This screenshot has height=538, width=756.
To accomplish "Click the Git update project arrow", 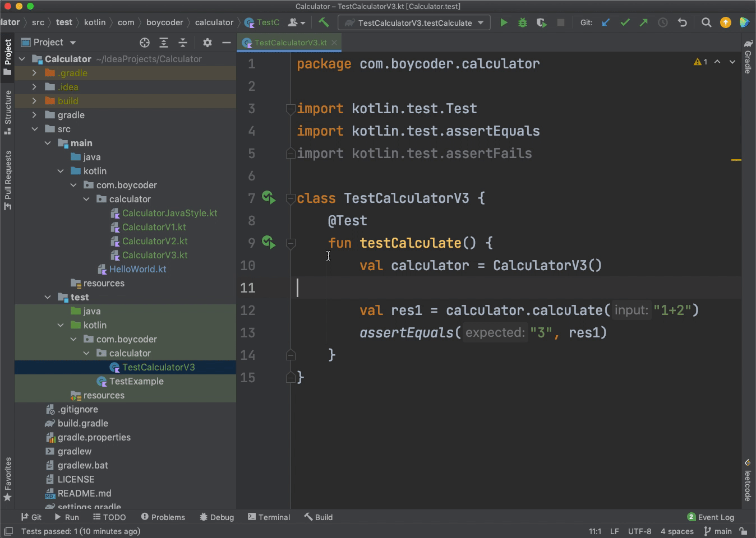I will coord(606,23).
